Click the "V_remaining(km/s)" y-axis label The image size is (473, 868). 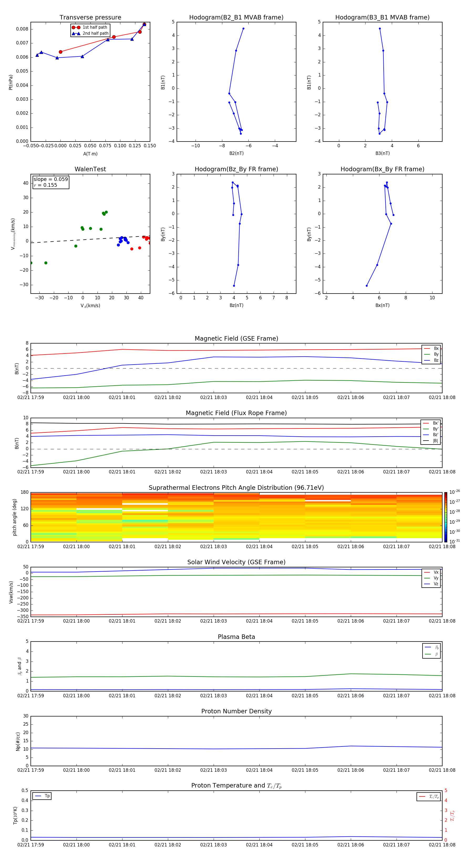coord(13,234)
